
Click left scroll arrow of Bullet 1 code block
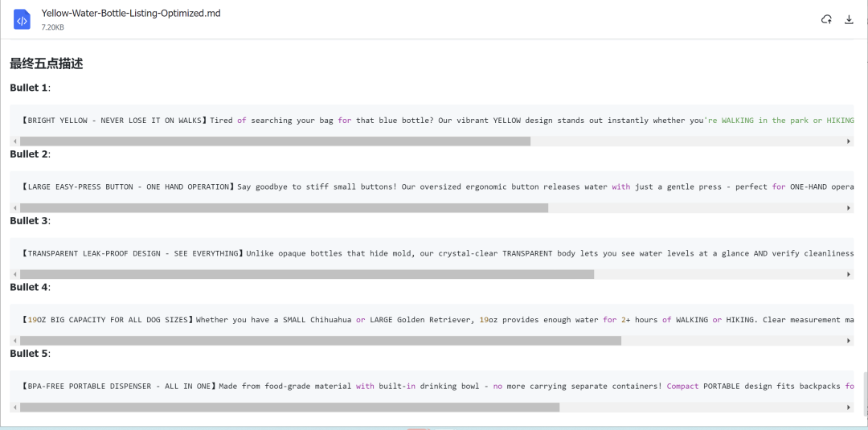point(15,141)
